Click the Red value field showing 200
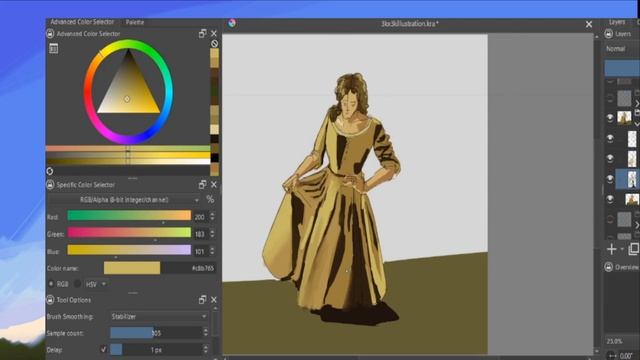The width and height of the screenshot is (640, 360). point(200,217)
